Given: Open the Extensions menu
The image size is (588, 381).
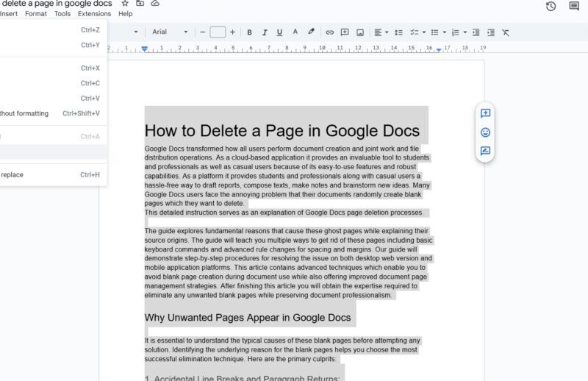Looking at the screenshot, I should pos(95,14).
